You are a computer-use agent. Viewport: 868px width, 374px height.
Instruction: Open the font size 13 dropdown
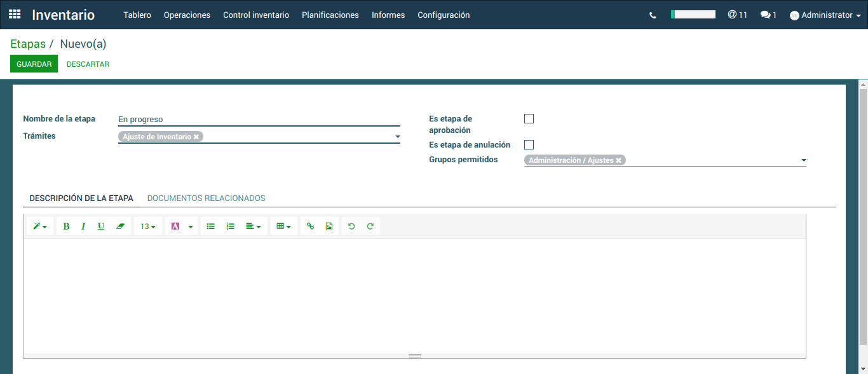[x=148, y=226]
